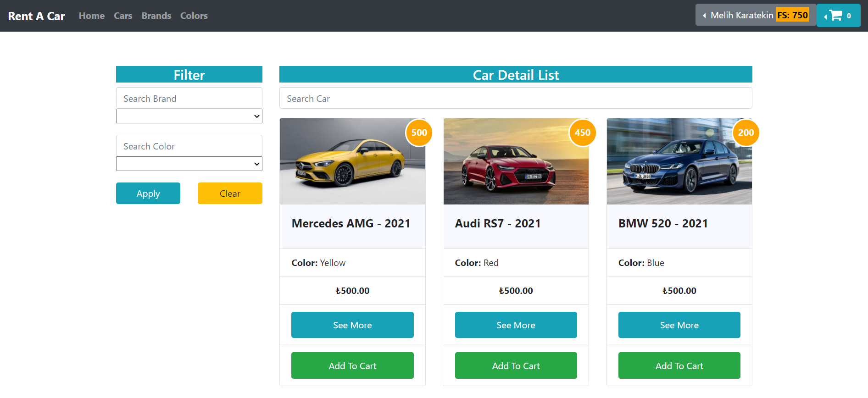Open the red Audi RS7 photo
Viewport: 868px width, 398px height.
click(516, 161)
